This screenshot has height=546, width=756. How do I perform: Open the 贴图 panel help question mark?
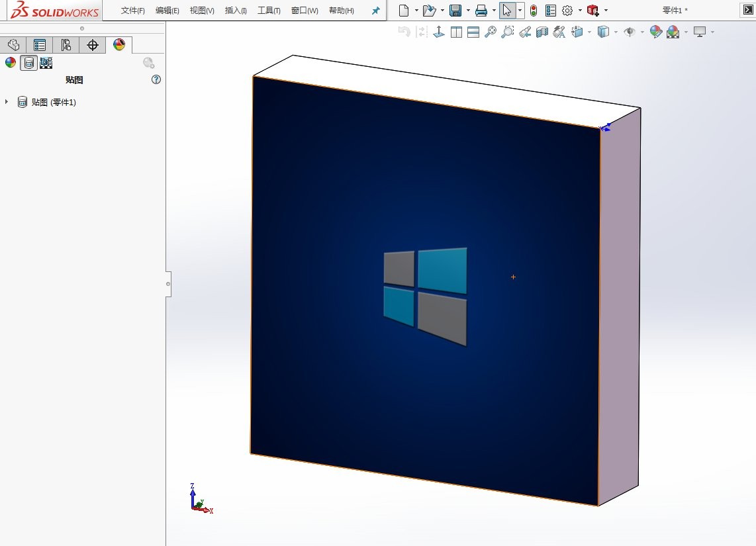(156, 79)
